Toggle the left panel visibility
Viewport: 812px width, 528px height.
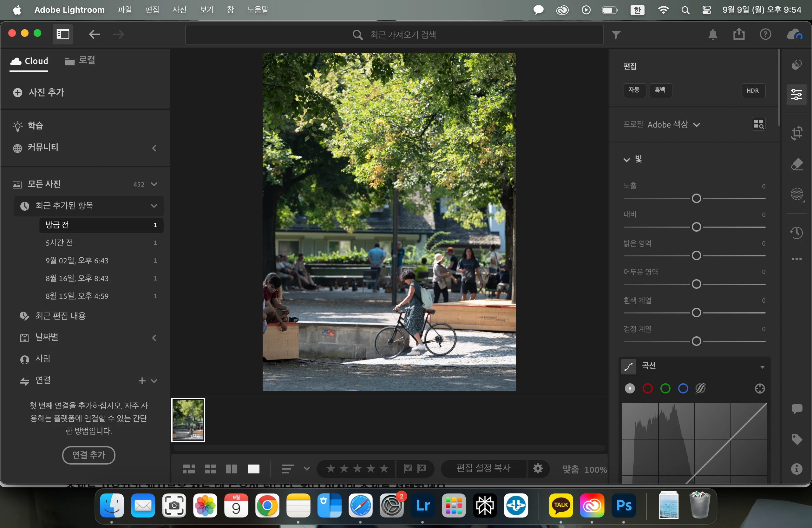click(x=63, y=34)
